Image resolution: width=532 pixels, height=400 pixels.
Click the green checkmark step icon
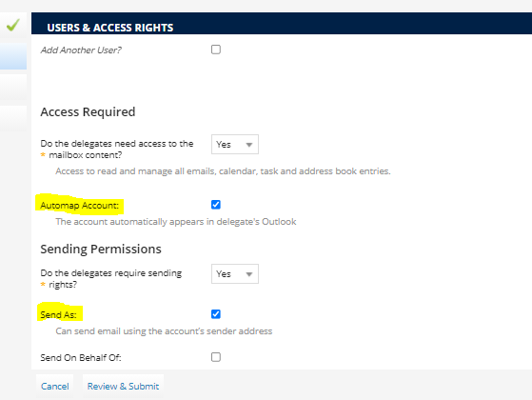[13, 25]
